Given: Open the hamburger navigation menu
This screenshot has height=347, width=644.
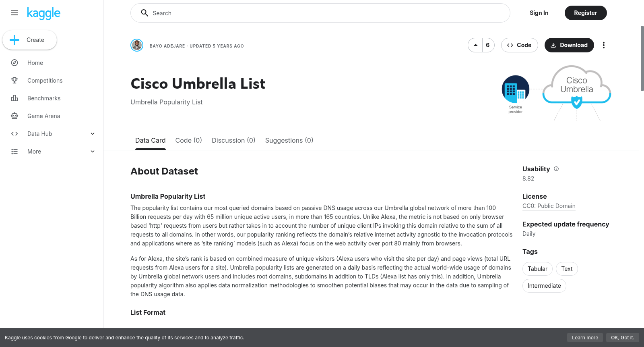Looking at the screenshot, I should pyautogui.click(x=14, y=13).
